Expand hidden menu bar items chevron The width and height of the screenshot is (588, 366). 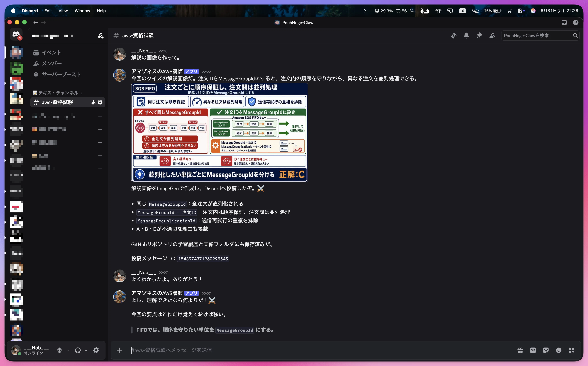pyautogui.click(x=365, y=11)
